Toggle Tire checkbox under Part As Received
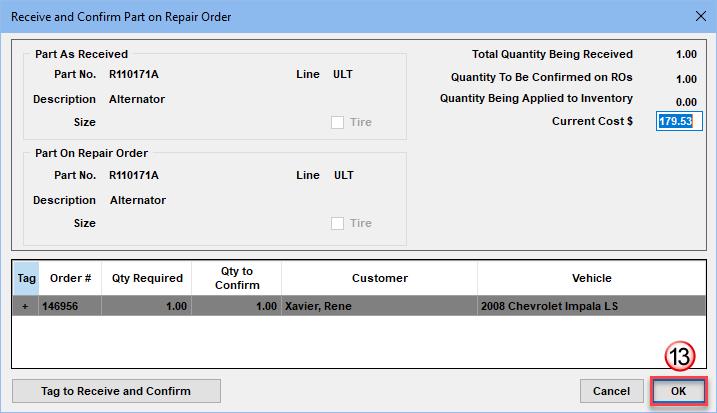The image size is (717, 413). (337, 122)
